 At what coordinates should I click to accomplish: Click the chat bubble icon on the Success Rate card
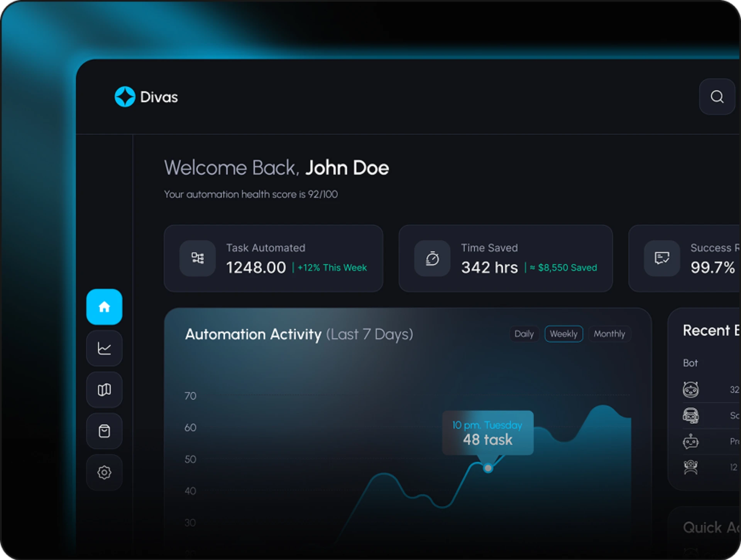tap(662, 259)
